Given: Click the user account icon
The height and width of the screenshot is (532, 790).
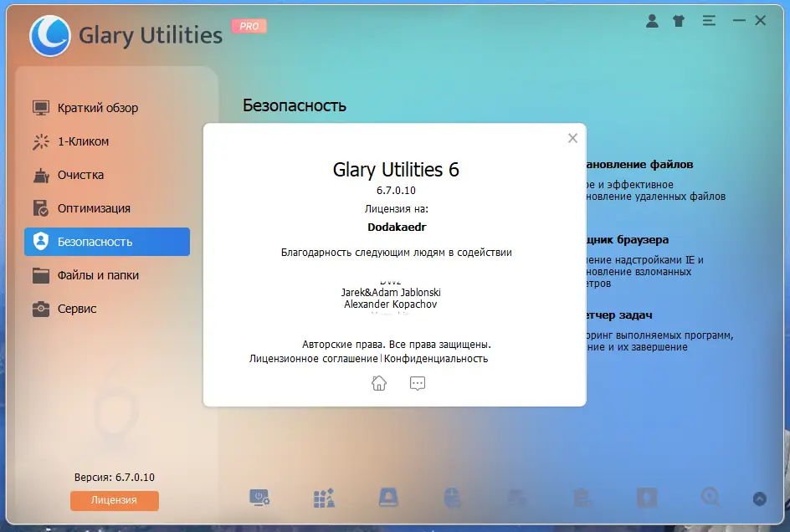Looking at the screenshot, I should (652, 21).
